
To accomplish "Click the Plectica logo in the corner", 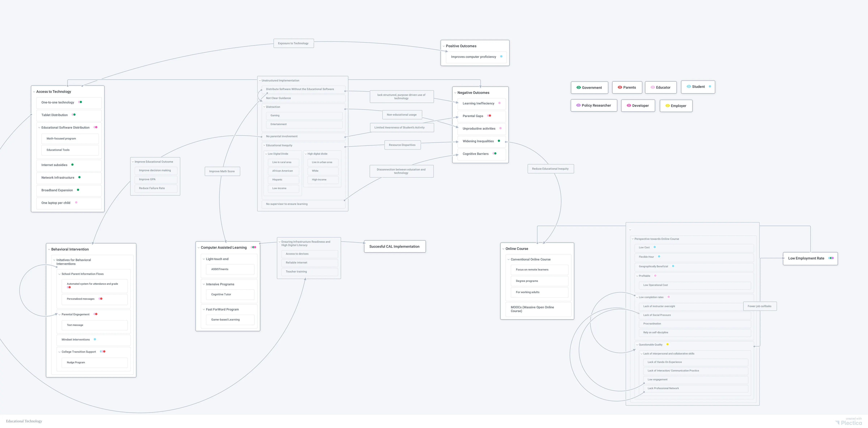I will (x=848, y=423).
